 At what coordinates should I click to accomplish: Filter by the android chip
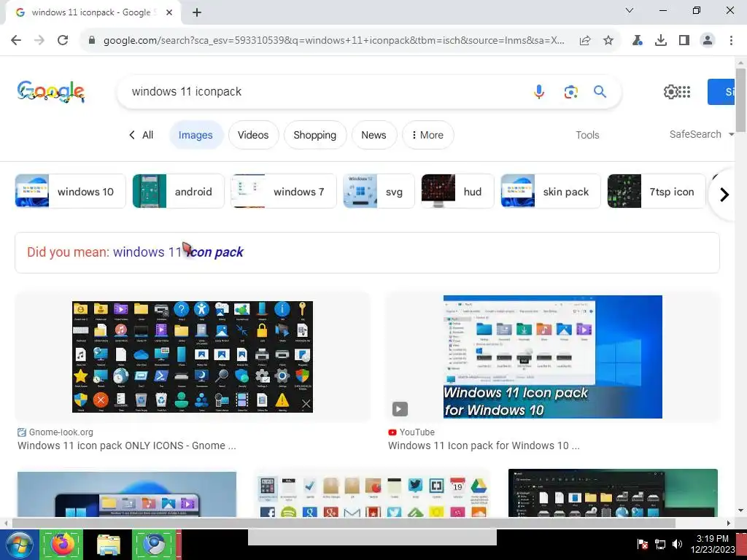(178, 192)
